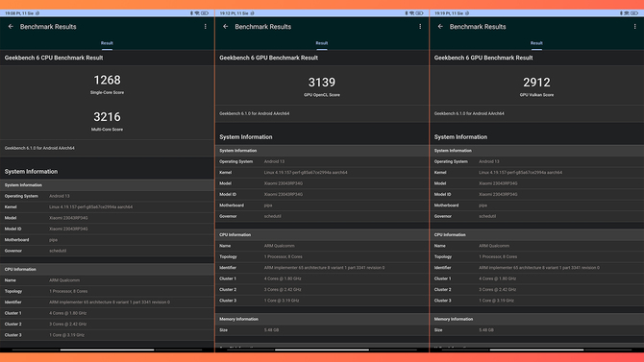Click Cluster 1 '4 Cores @ 1.80 GHz', OpenCL screen

click(x=322, y=278)
